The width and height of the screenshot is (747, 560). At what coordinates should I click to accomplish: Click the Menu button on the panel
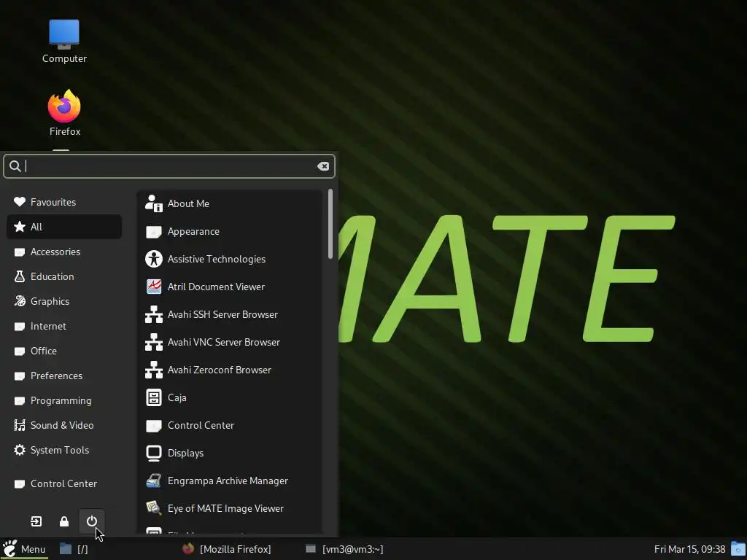coord(24,549)
